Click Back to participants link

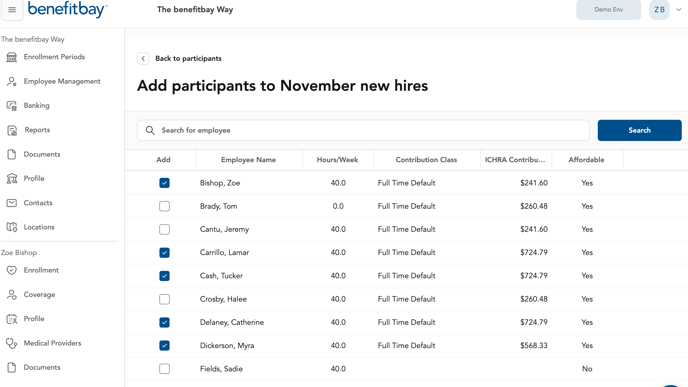point(188,59)
